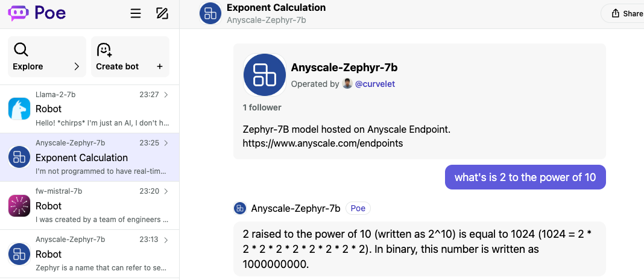Open the Explore button
This screenshot has width=644, height=280.
click(47, 57)
